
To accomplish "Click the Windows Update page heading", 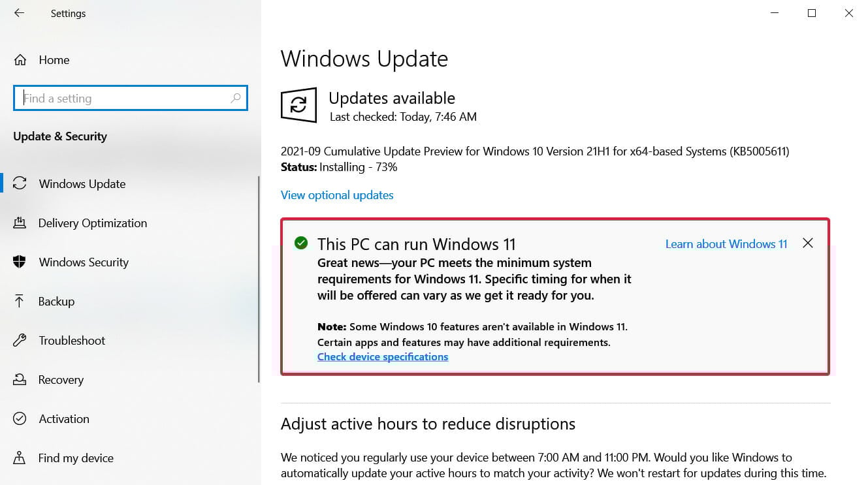I will point(364,59).
